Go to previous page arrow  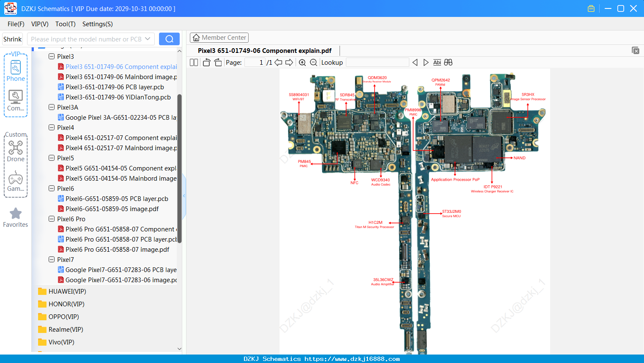click(278, 63)
